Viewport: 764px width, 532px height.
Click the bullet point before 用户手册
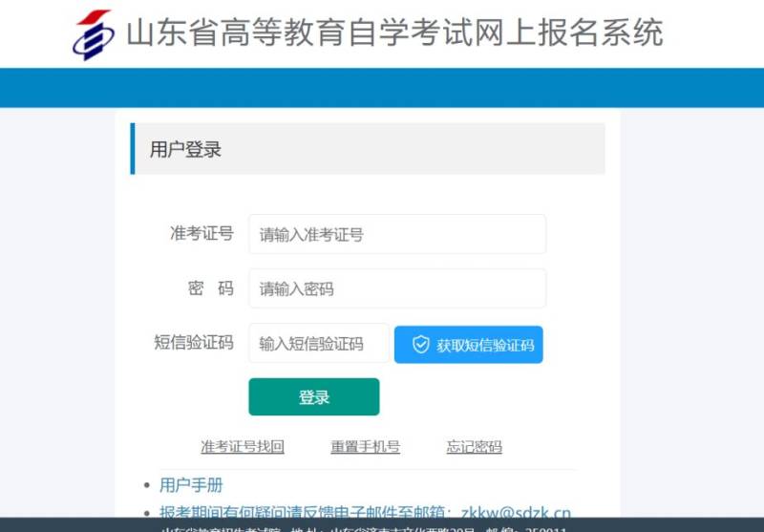coord(146,485)
